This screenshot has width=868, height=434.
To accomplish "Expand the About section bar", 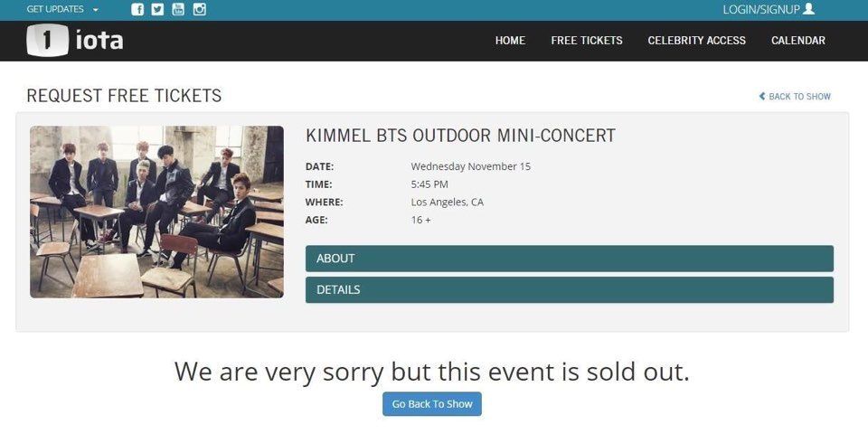I will click(569, 259).
